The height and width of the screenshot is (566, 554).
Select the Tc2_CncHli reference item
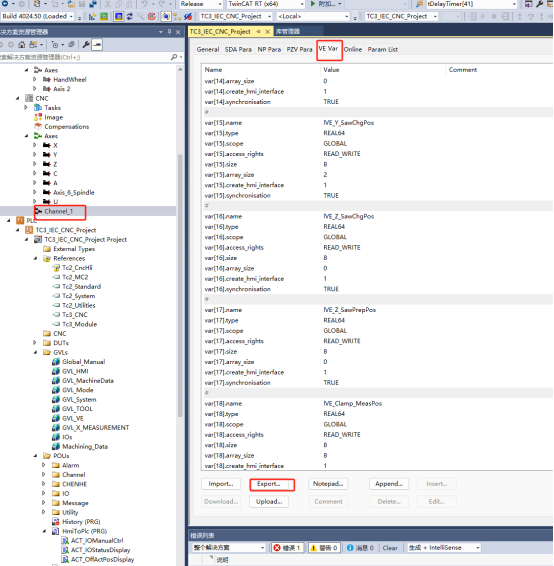[x=77, y=267]
